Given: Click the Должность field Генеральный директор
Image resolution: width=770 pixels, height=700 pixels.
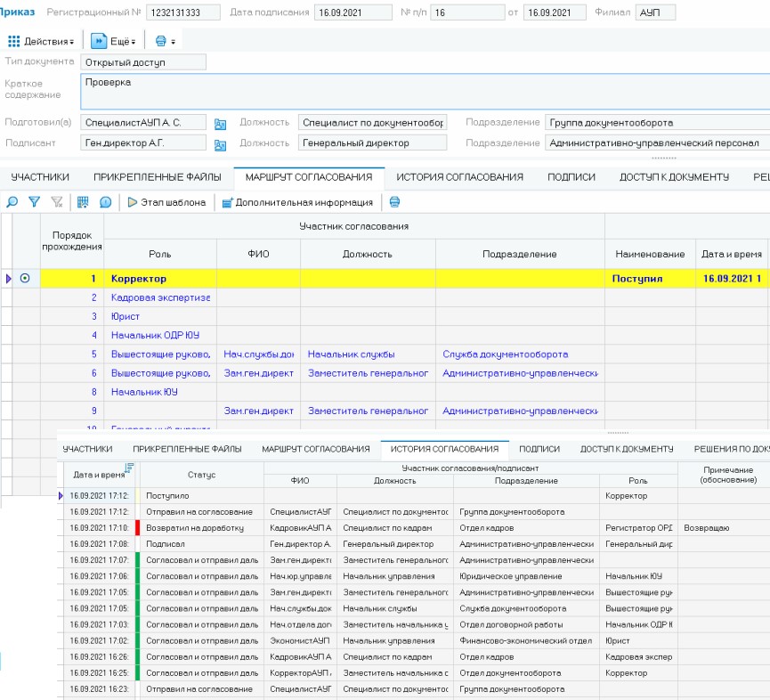Looking at the screenshot, I should point(372,143).
